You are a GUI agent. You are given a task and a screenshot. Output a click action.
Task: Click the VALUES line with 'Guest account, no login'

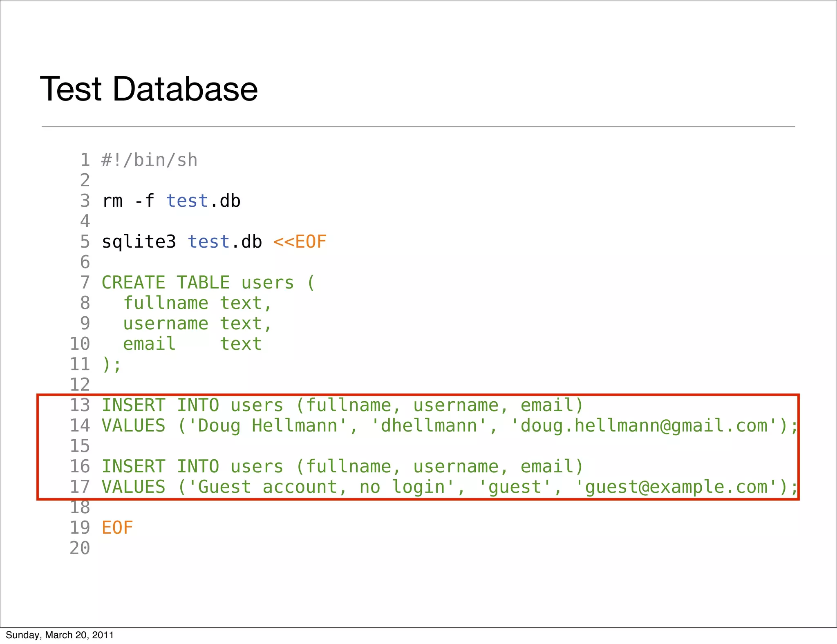coord(450,487)
